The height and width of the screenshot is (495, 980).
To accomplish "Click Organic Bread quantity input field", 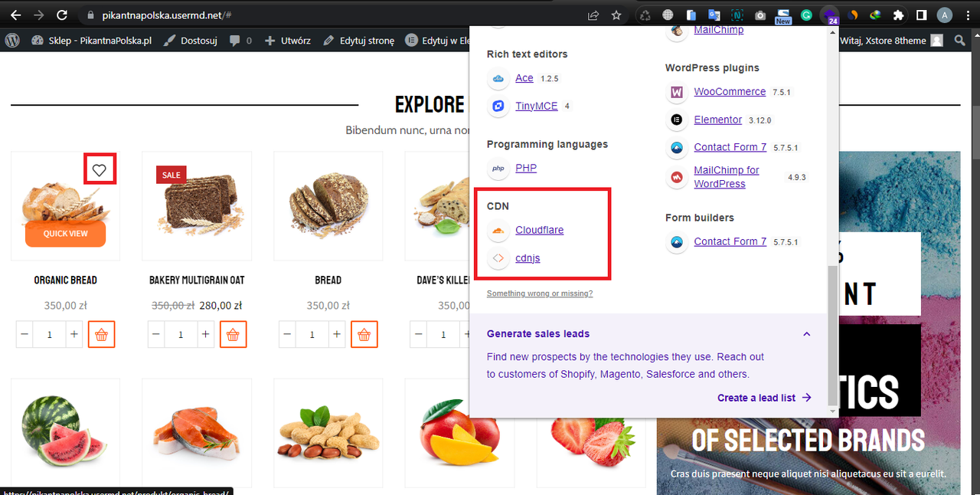I will 50,335.
